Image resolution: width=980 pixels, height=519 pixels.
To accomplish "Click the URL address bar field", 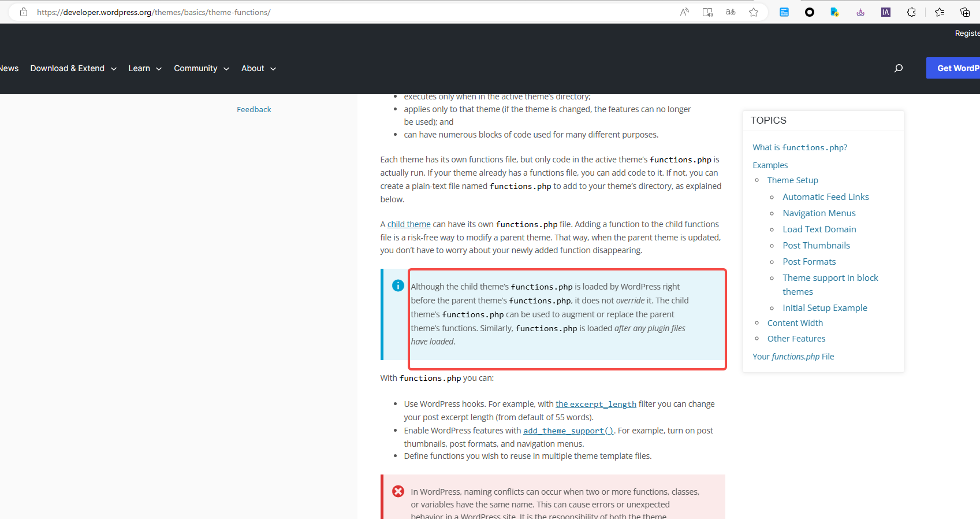I will coord(346,12).
